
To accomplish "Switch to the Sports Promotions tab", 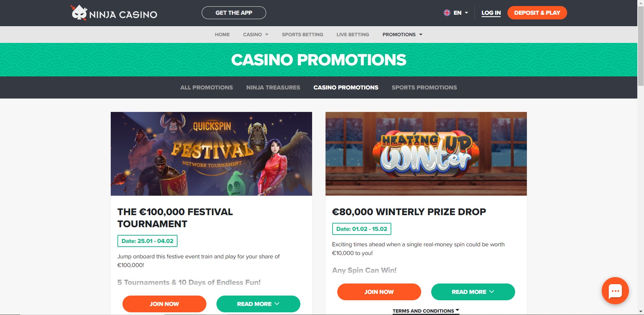I will click(x=424, y=87).
